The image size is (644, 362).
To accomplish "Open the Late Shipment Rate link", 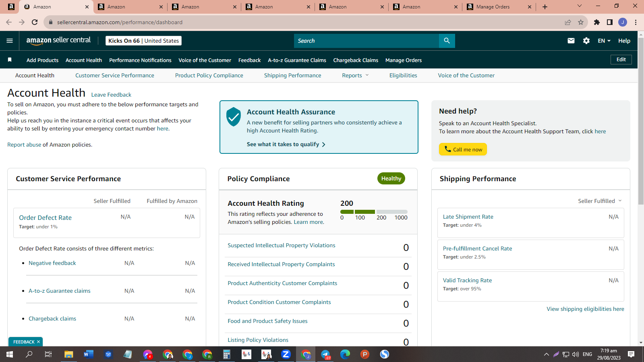I will [468, 217].
